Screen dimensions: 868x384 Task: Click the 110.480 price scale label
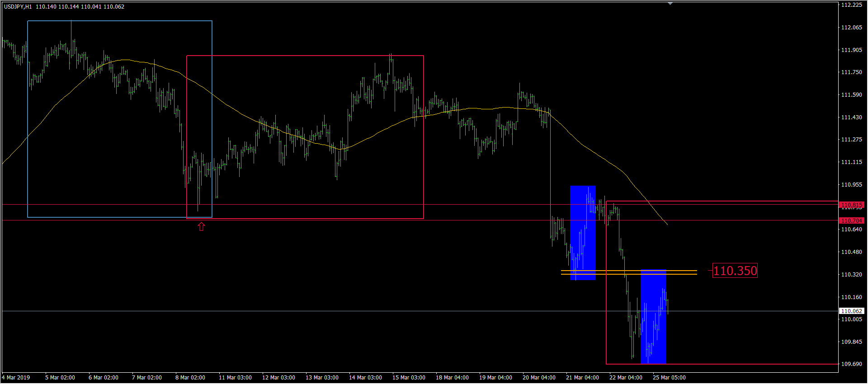point(851,252)
